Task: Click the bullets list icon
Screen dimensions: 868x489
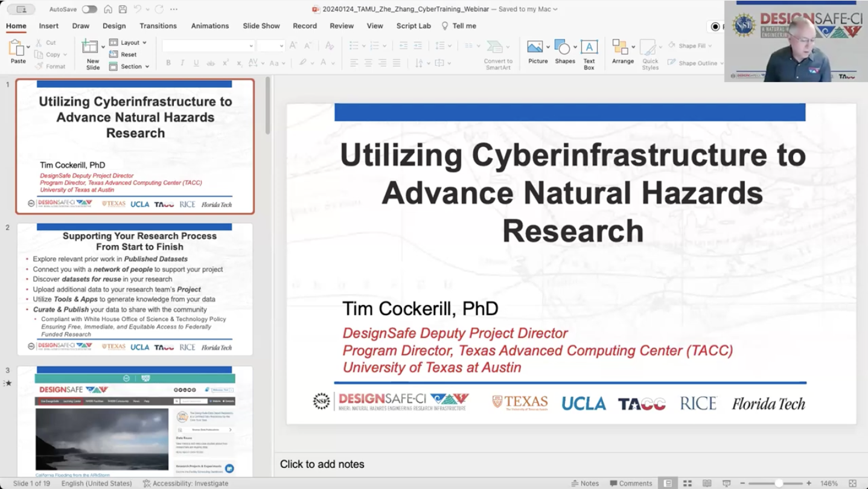Action: [x=354, y=46]
